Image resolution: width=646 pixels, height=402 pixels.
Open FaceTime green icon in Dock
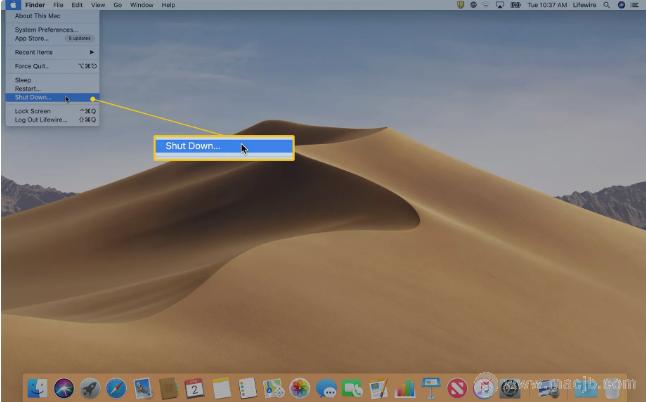352,388
